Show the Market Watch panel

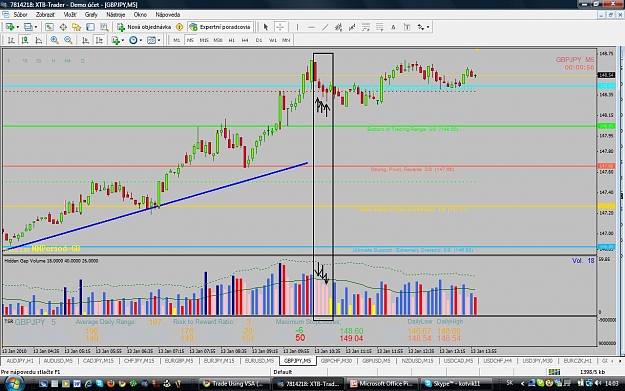coord(49,27)
